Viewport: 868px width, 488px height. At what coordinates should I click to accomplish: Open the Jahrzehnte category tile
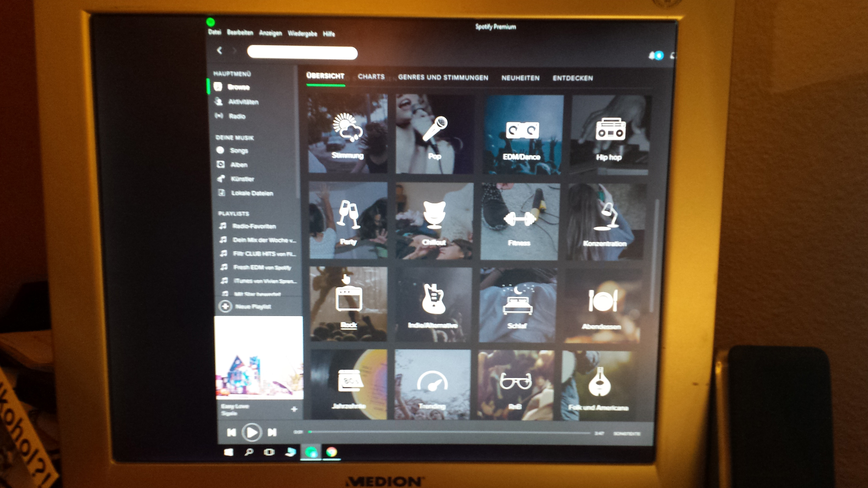349,384
